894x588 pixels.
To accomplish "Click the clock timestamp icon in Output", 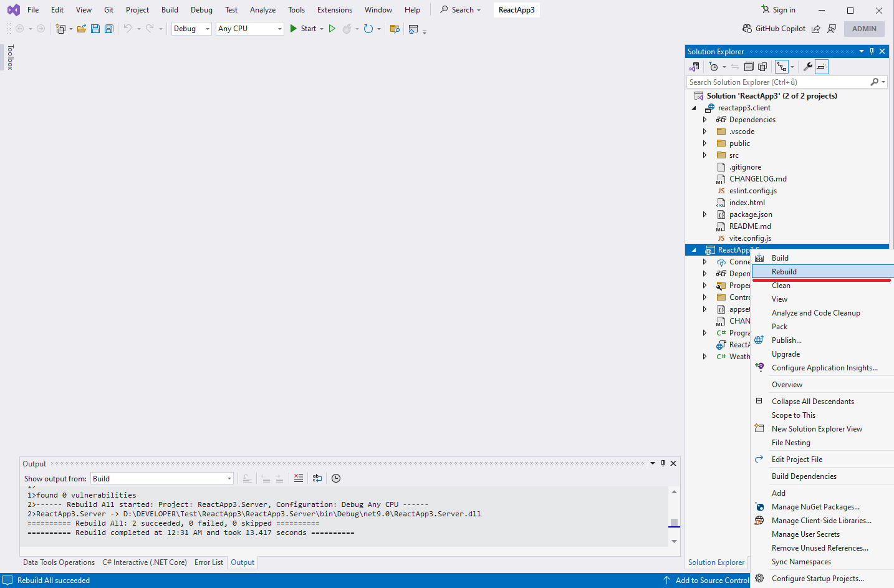I will (x=336, y=478).
